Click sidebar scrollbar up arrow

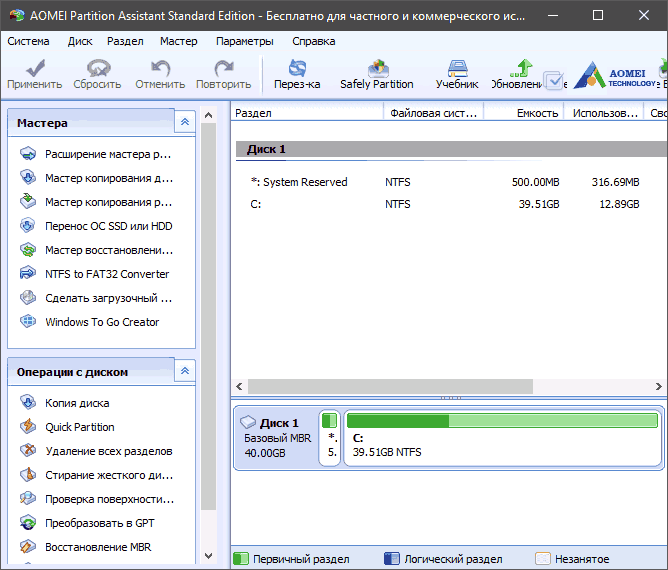(208, 115)
